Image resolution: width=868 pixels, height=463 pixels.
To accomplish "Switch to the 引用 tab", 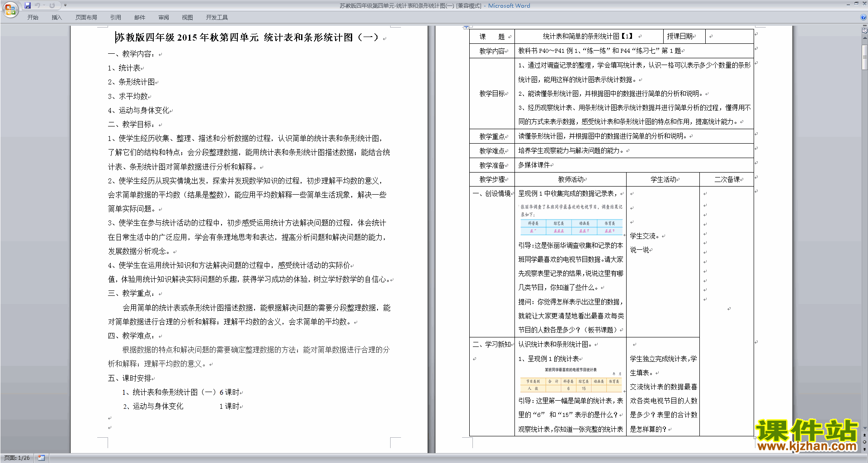I will point(116,18).
